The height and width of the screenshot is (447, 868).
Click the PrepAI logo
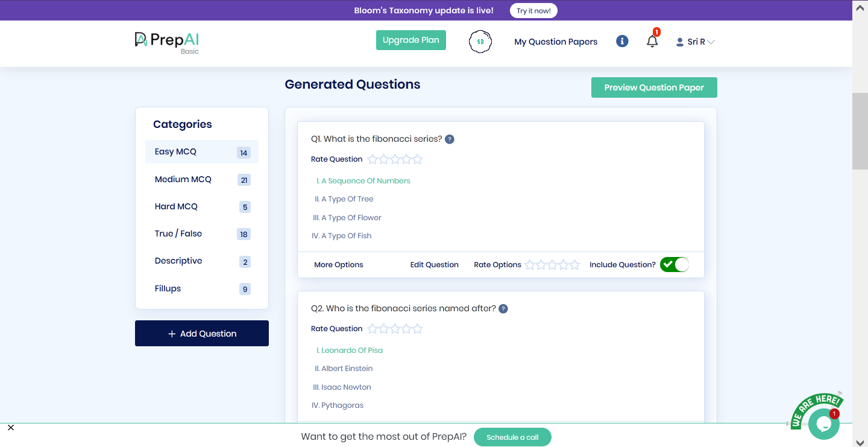[166, 40]
